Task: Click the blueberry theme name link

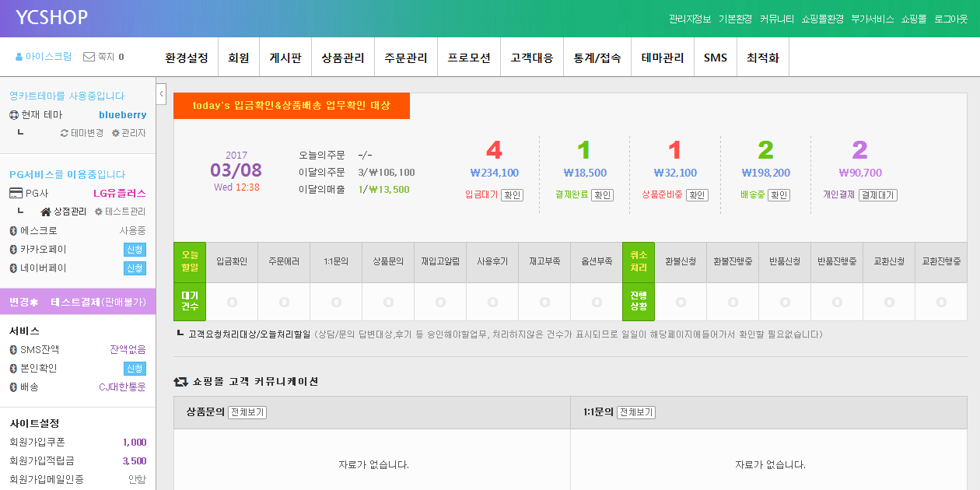Action: tap(122, 114)
